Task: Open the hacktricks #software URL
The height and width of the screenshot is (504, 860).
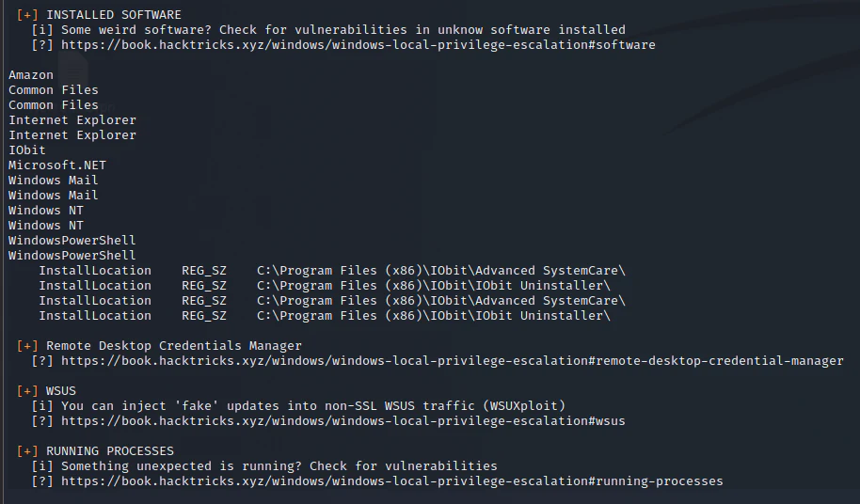Action: (x=358, y=45)
